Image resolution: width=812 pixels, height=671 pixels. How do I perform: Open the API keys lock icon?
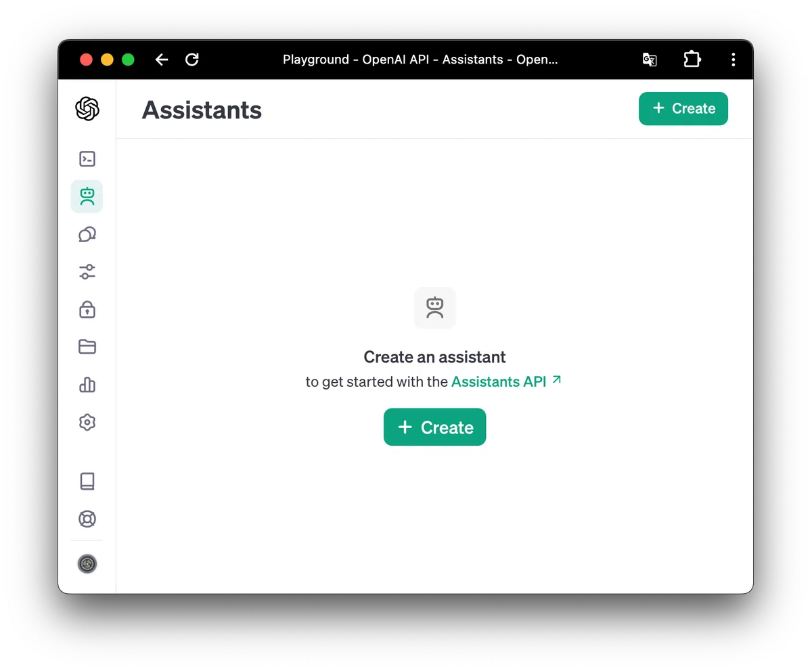point(87,309)
